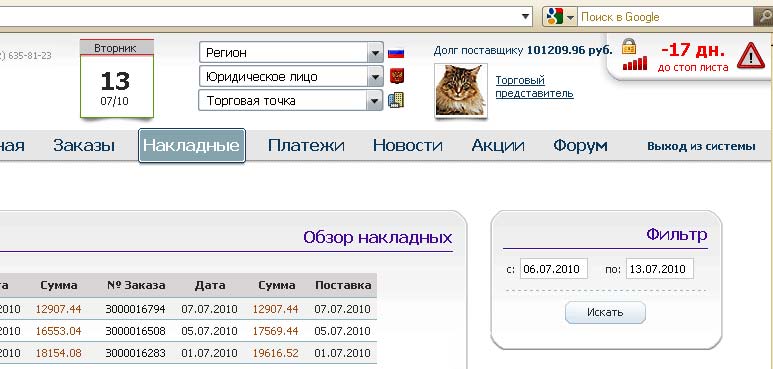
Task: Visit the Форум section
Action: [x=580, y=145]
